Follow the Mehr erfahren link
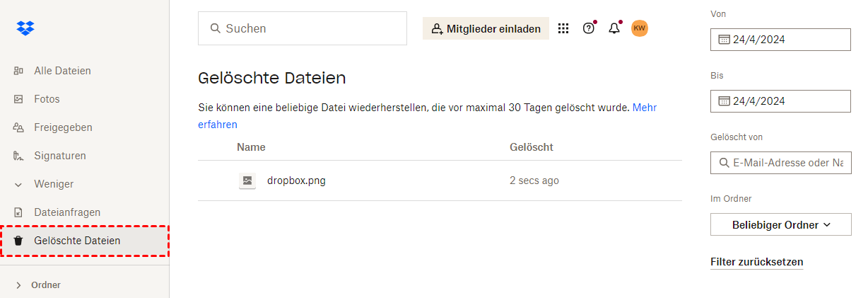 644,108
